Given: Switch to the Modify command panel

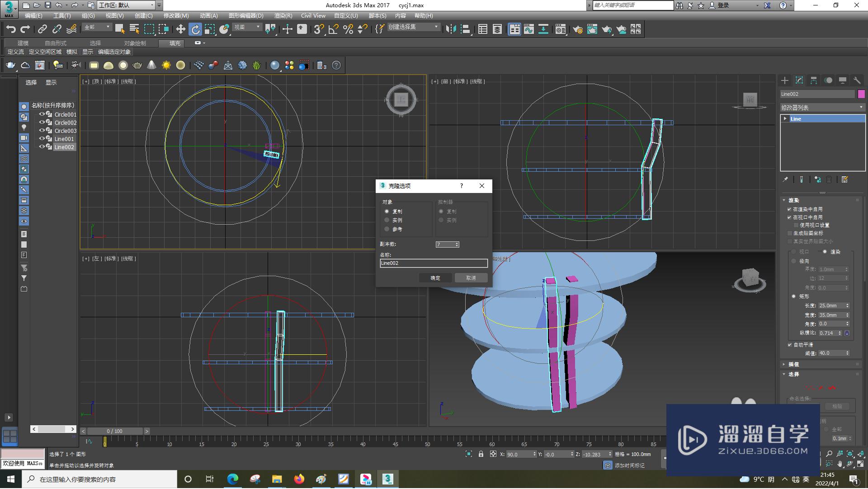Looking at the screenshot, I should coord(799,80).
